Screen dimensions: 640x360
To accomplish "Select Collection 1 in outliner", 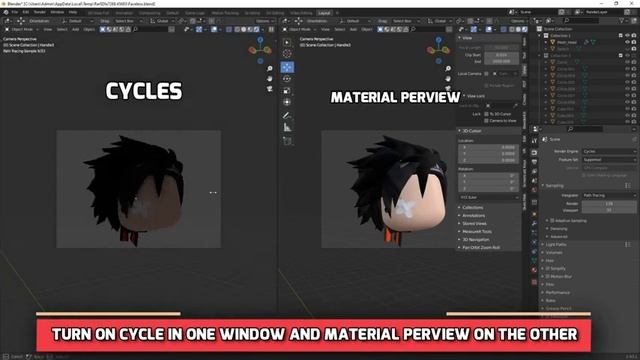I will tap(559, 36).
